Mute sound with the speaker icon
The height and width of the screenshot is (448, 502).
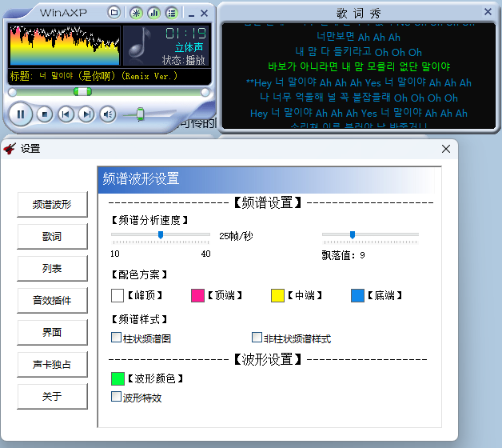pos(108,114)
